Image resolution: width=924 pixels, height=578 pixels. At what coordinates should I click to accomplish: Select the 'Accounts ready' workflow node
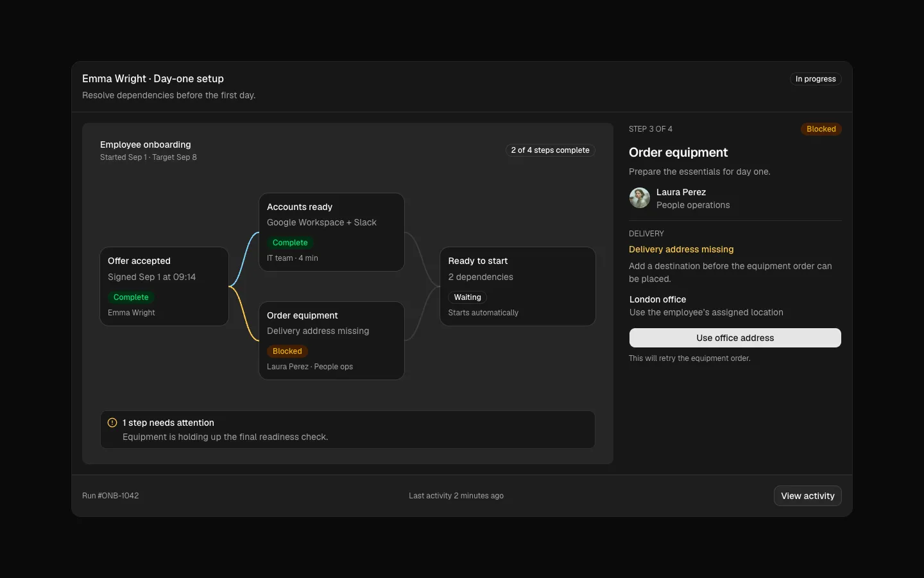[332, 232]
